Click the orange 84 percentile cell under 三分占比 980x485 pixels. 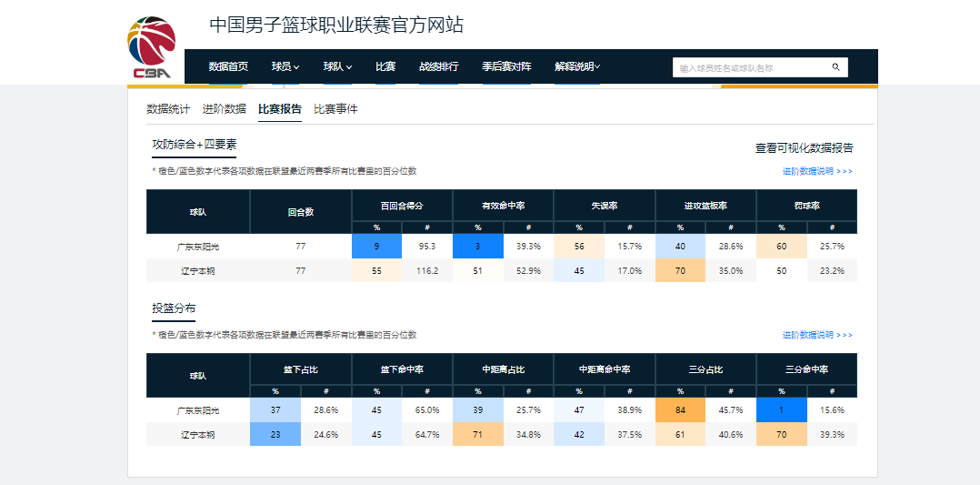[x=680, y=410]
